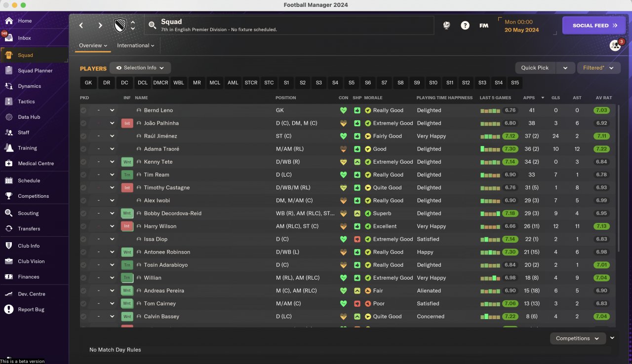
Task: Select the STCR position slot
Action: tap(251, 83)
